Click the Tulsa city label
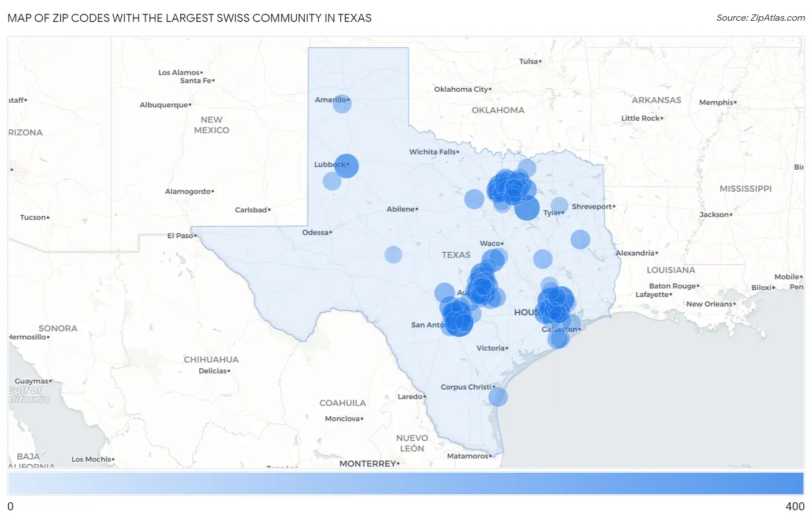 point(530,61)
